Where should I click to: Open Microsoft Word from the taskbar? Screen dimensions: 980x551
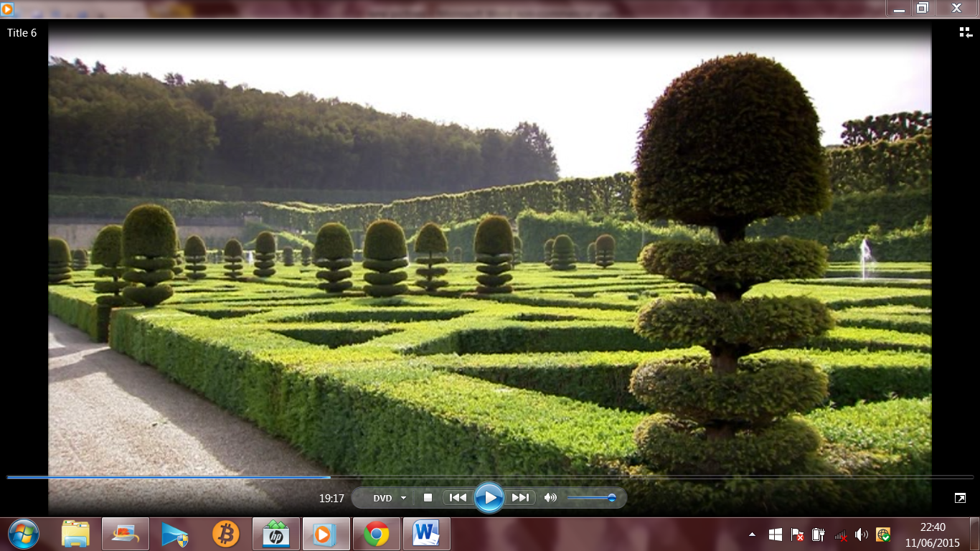coord(426,534)
